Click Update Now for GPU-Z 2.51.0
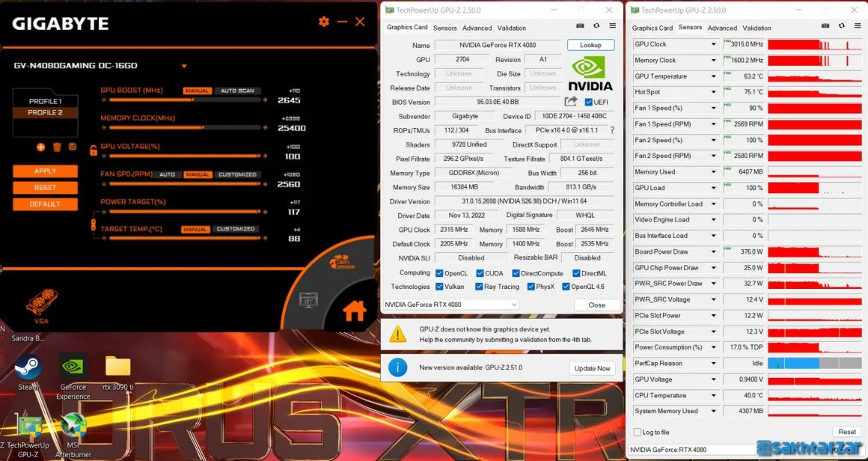Viewport: 868px width, 461px height. [x=592, y=368]
